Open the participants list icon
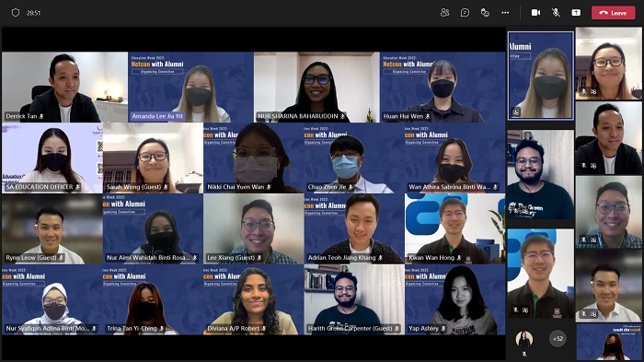The image size is (644, 362). coord(444,13)
